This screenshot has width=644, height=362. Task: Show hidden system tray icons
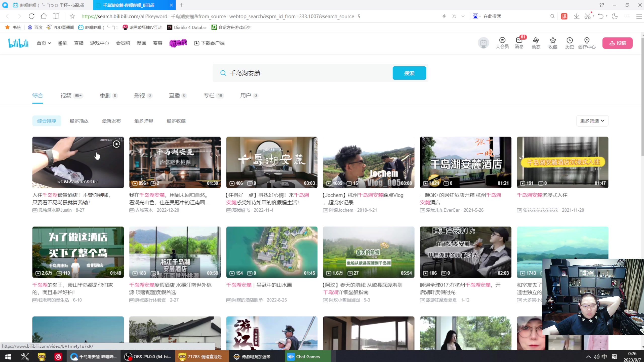(x=588, y=357)
